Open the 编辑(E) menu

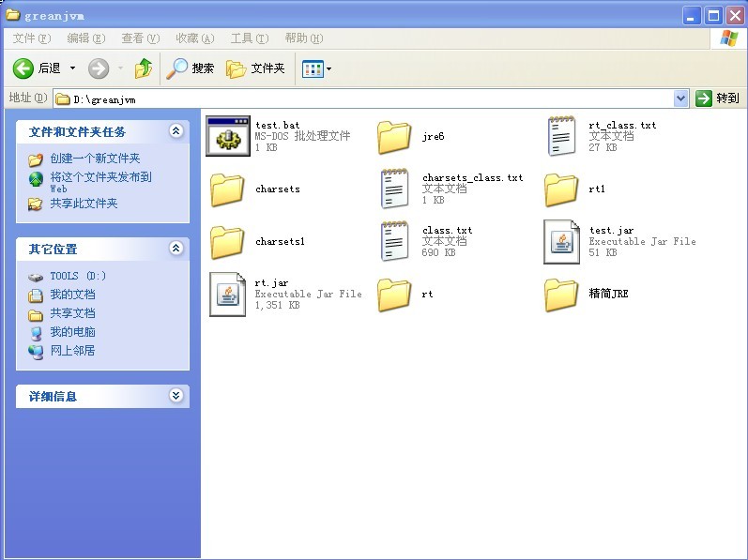pyautogui.click(x=85, y=38)
